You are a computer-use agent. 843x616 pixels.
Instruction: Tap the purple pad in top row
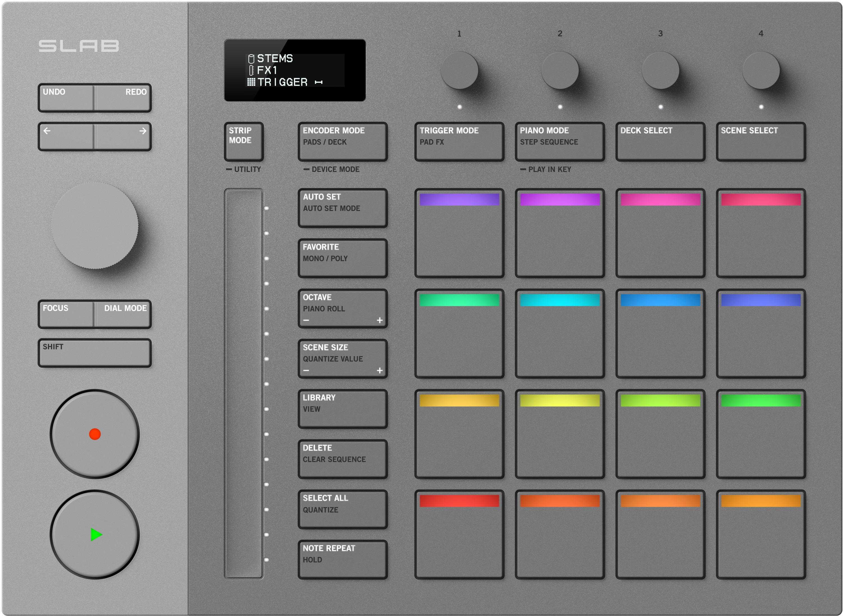point(459,233)
